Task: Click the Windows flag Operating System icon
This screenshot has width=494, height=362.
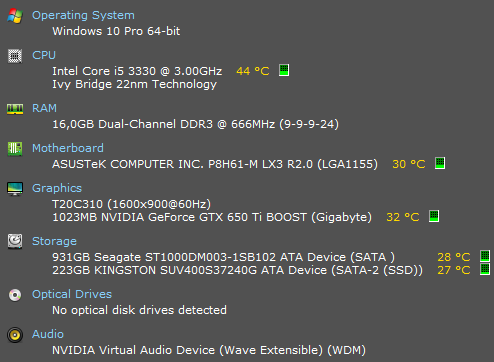Action: coord(15,15)
